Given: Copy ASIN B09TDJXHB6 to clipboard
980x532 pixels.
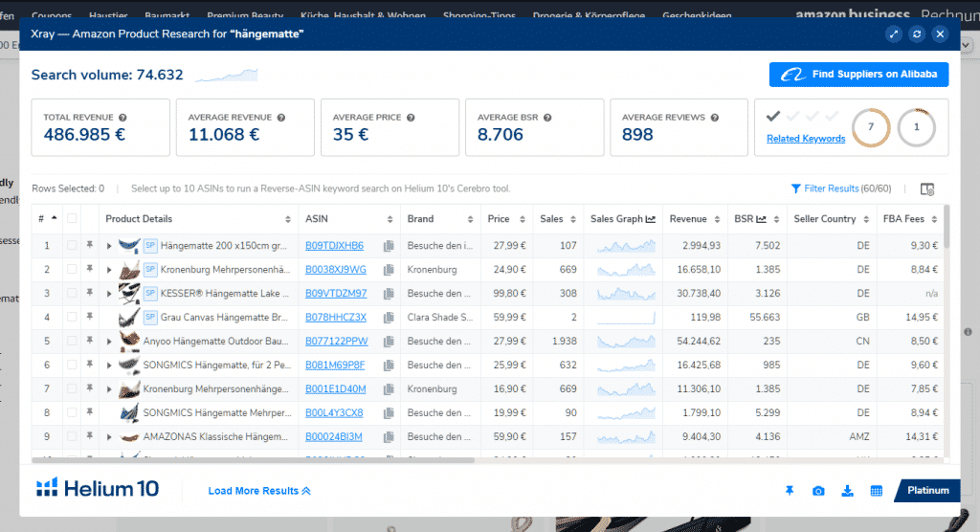Looking at the screenshot, I should (389, 246).
